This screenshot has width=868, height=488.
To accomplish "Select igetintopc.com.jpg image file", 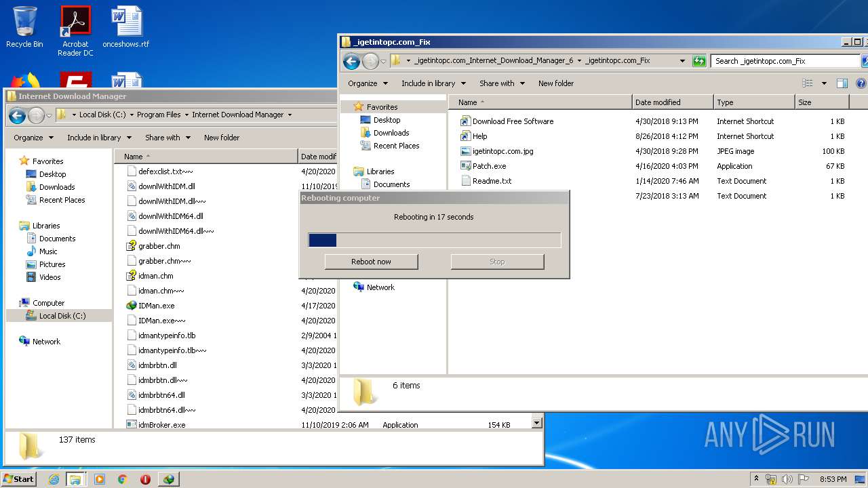I will coord(502,151).
